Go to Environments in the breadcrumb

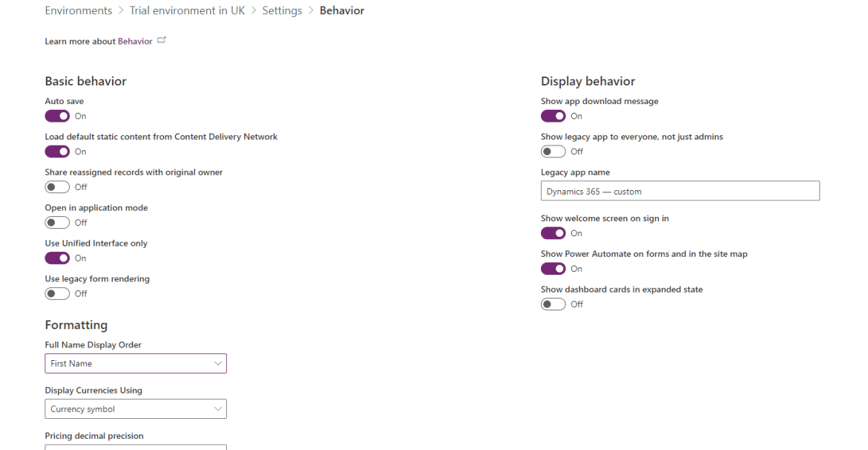(x=79, y=10)
